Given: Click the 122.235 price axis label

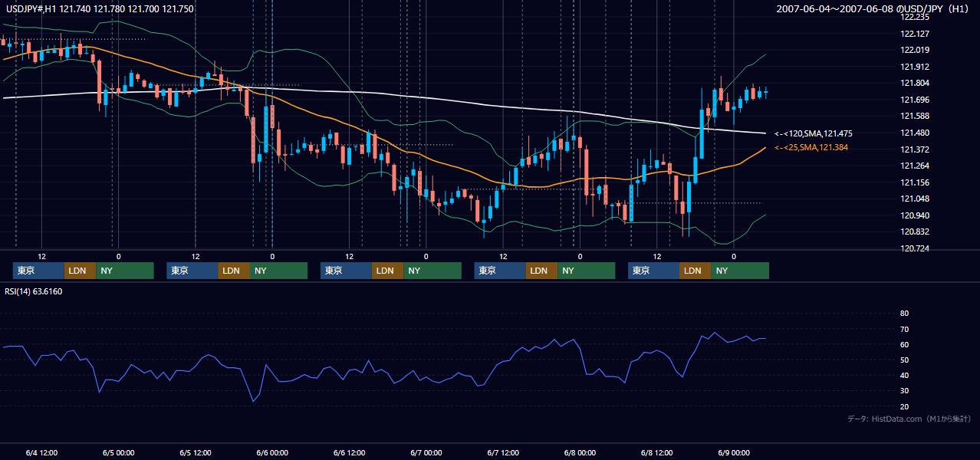Looking at the screenshot, I should 916,17.
